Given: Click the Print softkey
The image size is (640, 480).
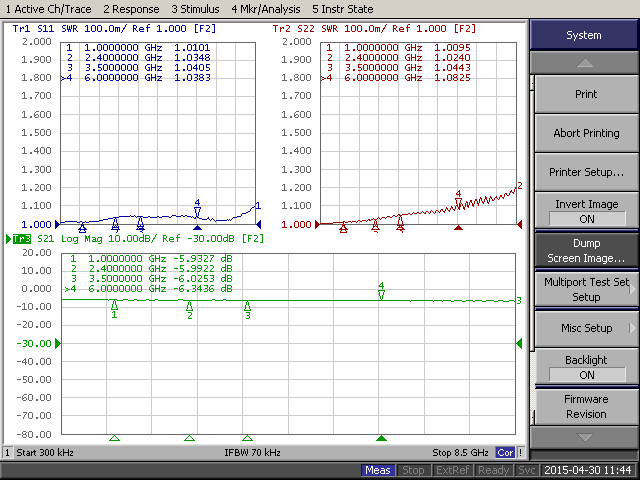Looking at the screenshot, I should point(586,94).
